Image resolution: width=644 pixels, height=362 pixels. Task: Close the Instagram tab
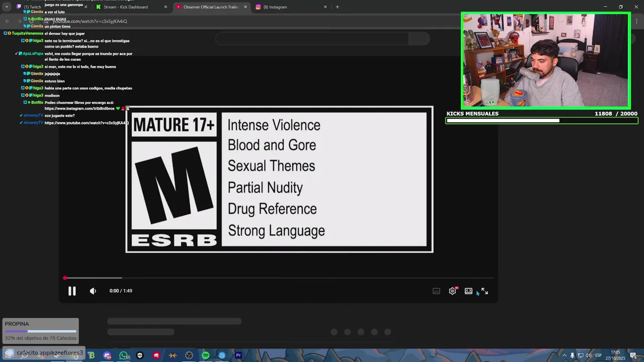click(325, 7)
